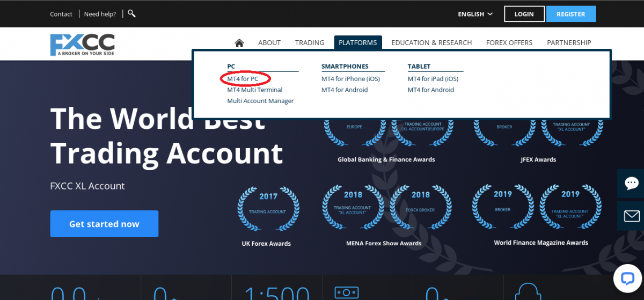Select MT4 Multi Terminal
This screenshot has height=300, width=644.
(x=254, y=90)
